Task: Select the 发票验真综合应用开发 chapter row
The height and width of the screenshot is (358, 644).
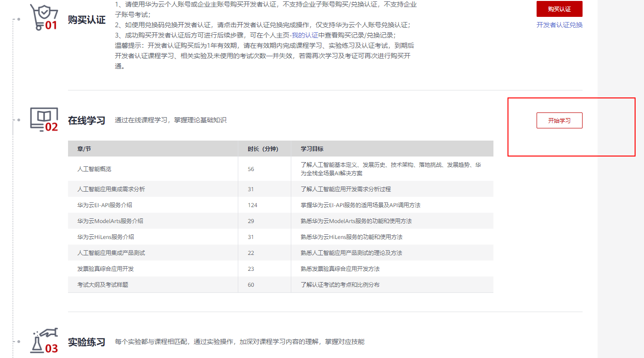Action: pos(106,268)
